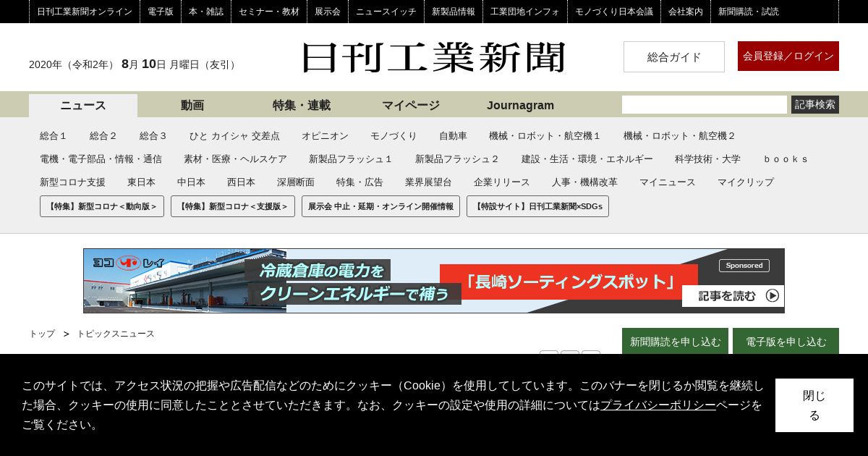Open 【特集】新型コロナ＜動向版＞ button
868x456 pixels.
click(x=102, y=206)
